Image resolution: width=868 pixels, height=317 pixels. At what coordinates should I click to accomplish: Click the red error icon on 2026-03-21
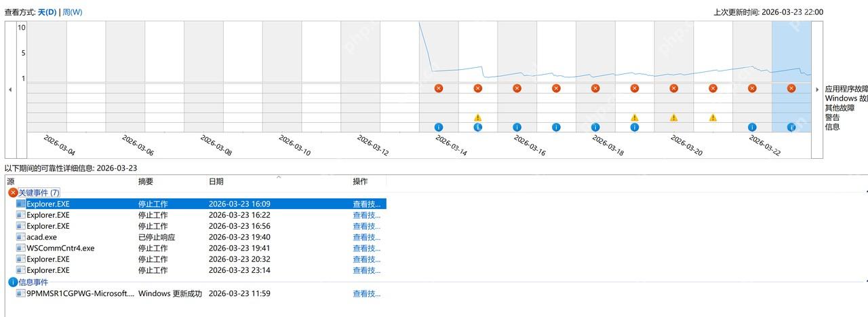click(x=713, y=88)
